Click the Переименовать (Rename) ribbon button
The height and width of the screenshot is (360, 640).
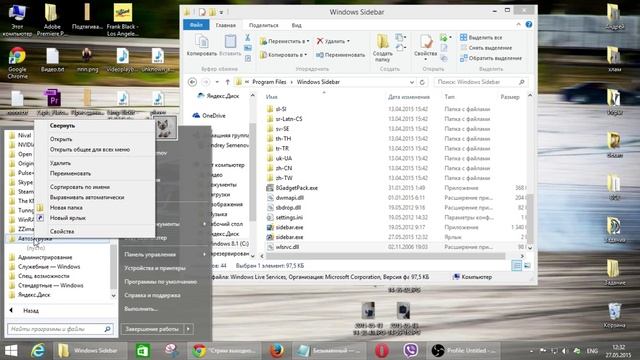pos(340,55)
